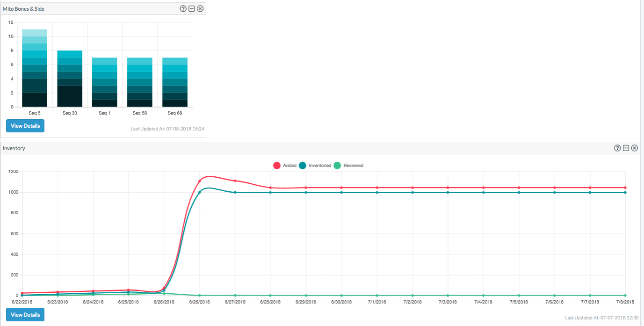The width and height of the screenshot is (644, 326).
Task: Click Inventoried data point at 7/8/2018
Action: (625, 192)
